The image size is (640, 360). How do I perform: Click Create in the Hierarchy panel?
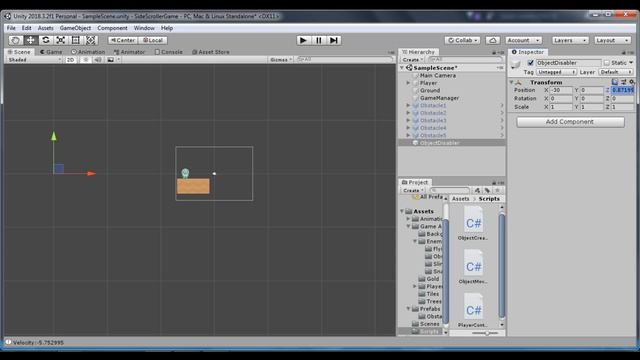(412, 60)
